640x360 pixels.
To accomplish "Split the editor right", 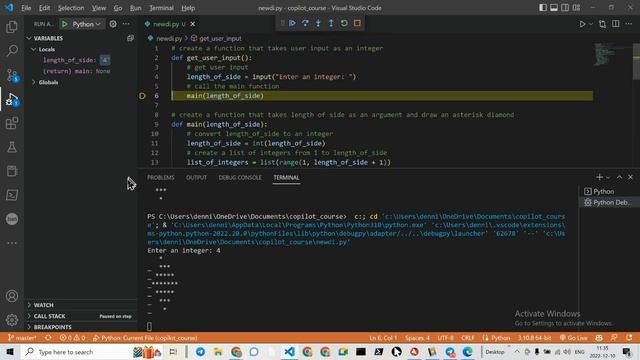I will (616, 24).
